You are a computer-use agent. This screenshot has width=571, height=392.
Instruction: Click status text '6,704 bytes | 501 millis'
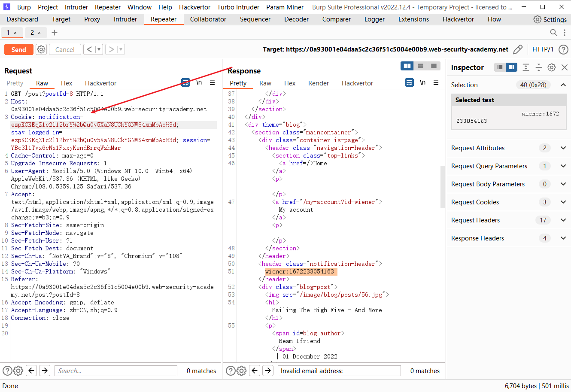click(x=537, y=386)
